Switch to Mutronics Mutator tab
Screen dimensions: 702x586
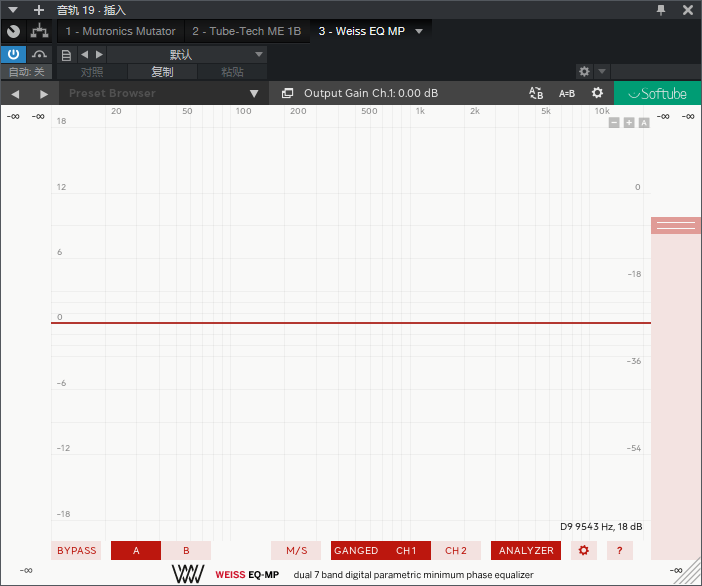coord(120,31)
